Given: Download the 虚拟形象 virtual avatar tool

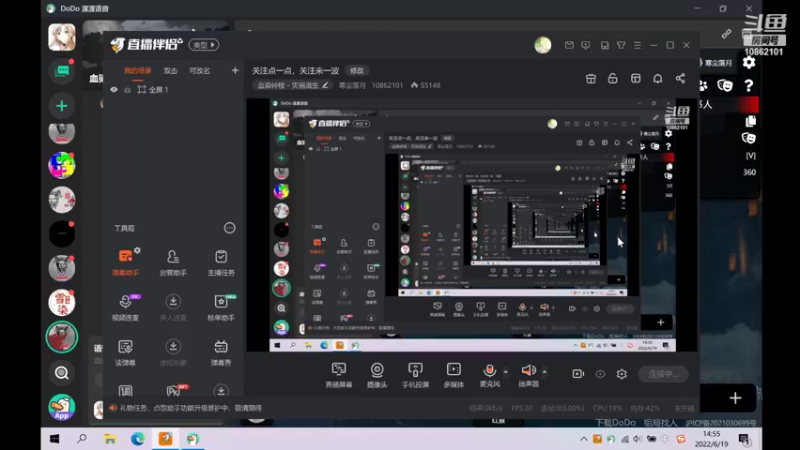Looking at the screenshot, I should tap(173, 352).
